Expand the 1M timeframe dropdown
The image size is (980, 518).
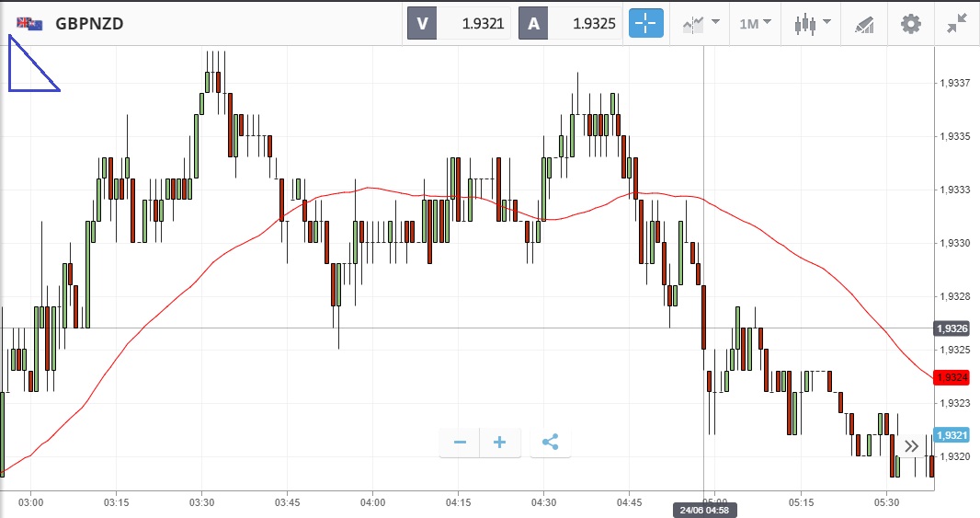(756, 24)
